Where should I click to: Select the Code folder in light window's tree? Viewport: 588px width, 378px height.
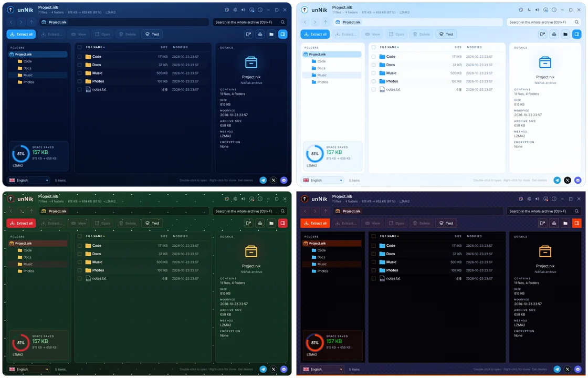coord(332,61)
